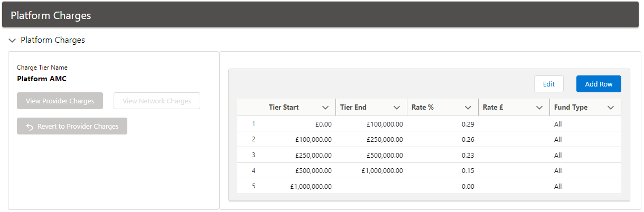Open Rate % column dropdown arrow
644x212 pixels.
(468, 108)
